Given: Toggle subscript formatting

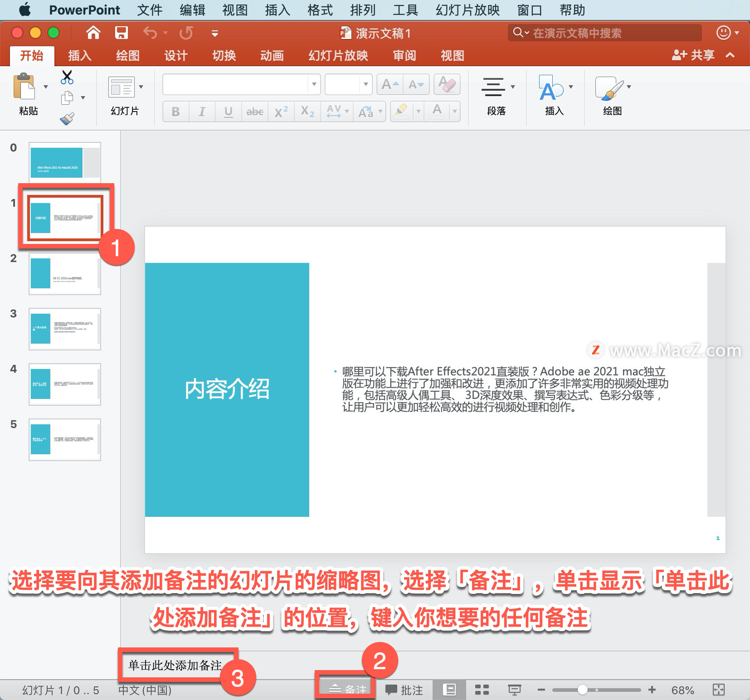Looking at the screenshot, I should (x=307, y=112).
